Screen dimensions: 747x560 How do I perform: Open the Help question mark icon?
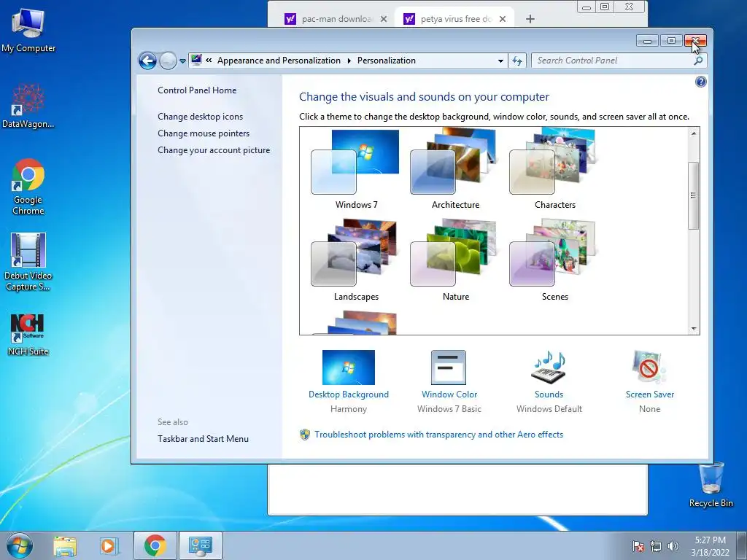coord(701,82)
